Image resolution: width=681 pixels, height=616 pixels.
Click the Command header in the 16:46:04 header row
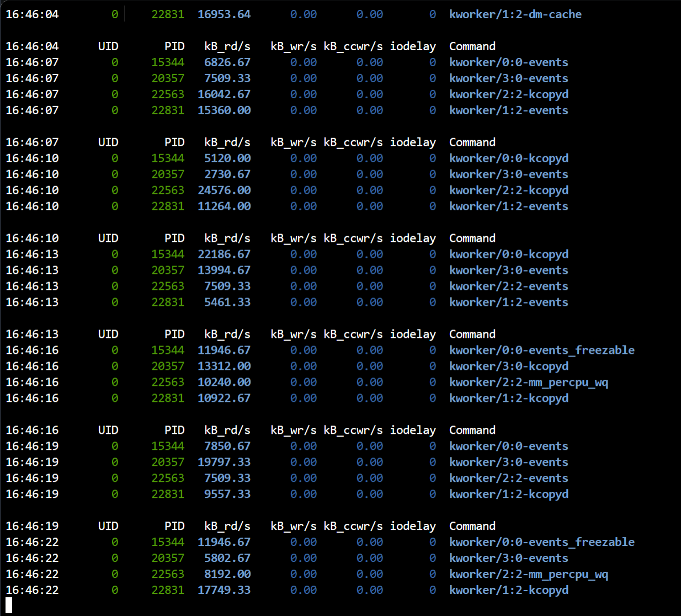click(472, 46)
